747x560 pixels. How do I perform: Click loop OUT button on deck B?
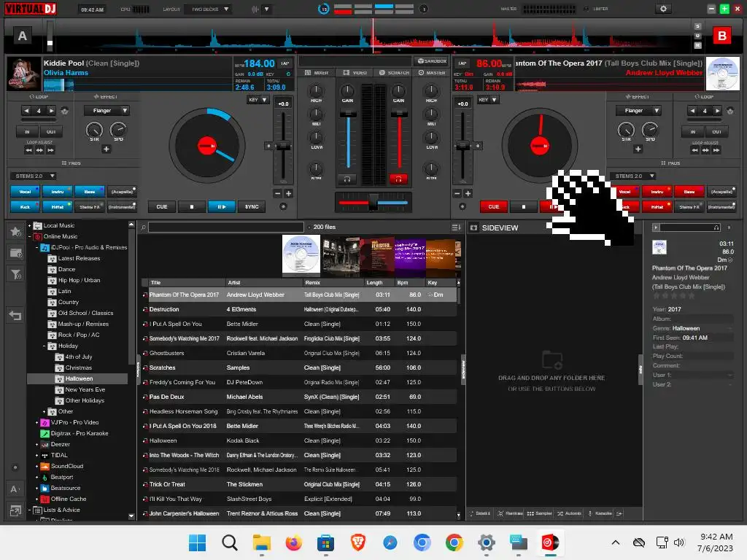point(716,132)
